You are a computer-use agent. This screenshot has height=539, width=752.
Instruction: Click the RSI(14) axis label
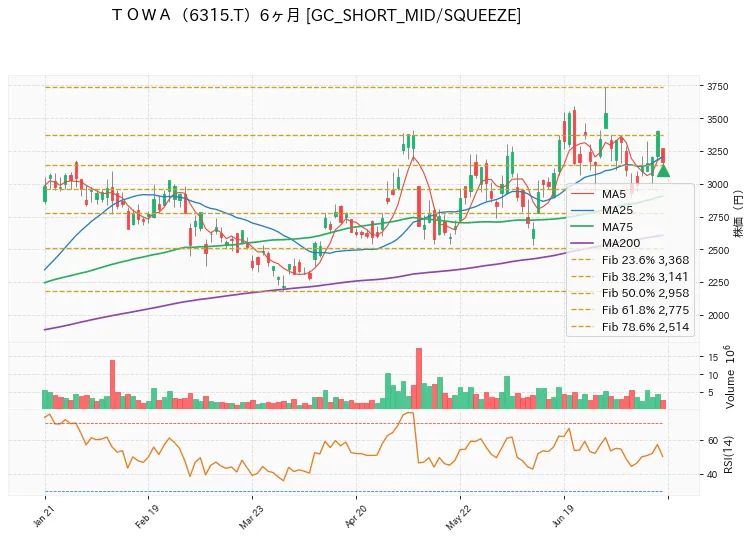click(728, 455)
